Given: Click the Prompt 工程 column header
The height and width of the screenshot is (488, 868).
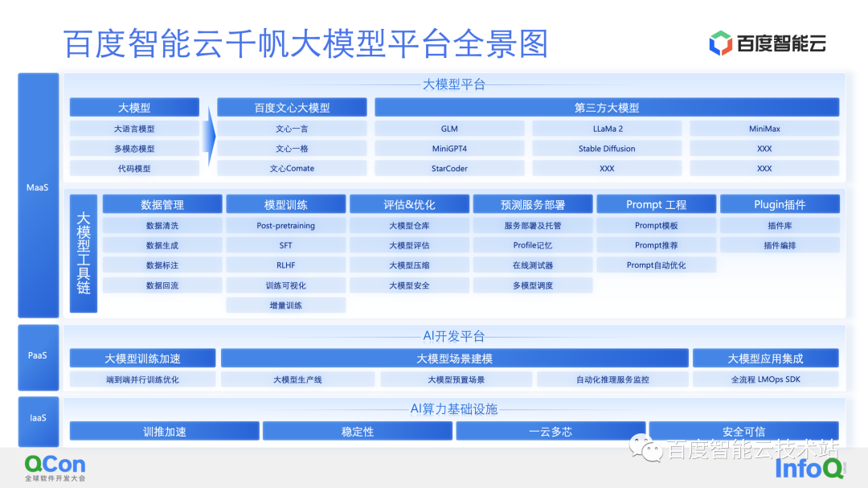Looking at the screenshot, I should click(656, 204).
